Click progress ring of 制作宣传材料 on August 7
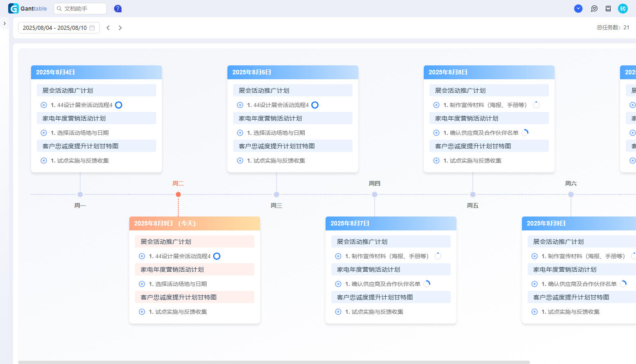 click(x=438, y=256)
